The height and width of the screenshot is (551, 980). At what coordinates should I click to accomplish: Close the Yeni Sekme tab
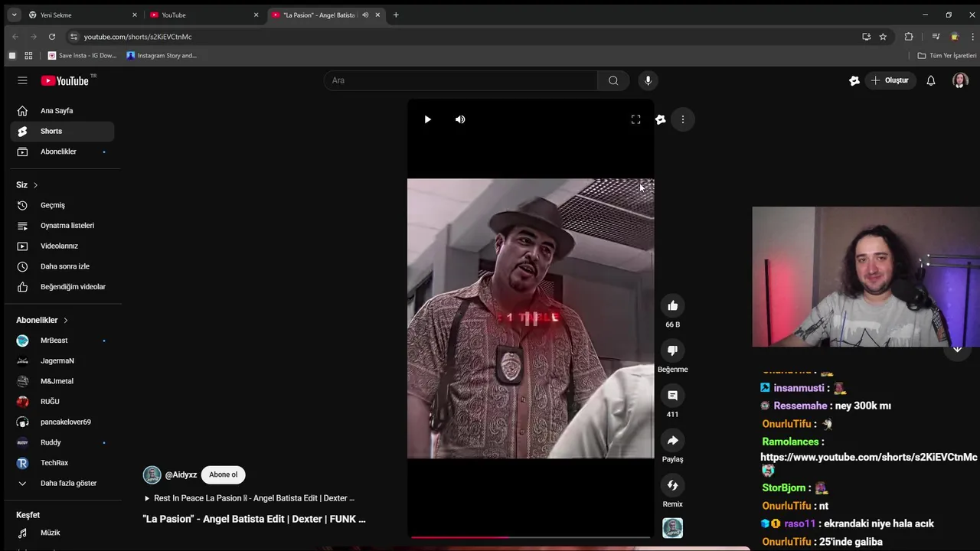[135, 15]
